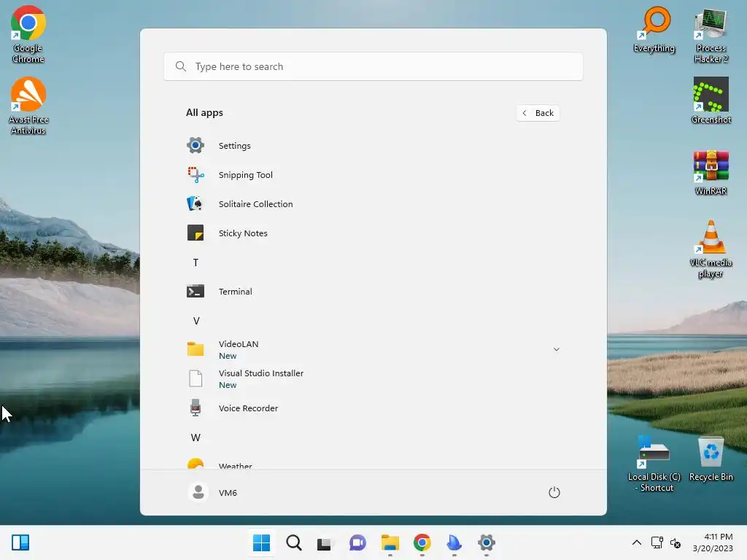
Task: Open the Recycle Bin
Action: (x=711, y=458)
